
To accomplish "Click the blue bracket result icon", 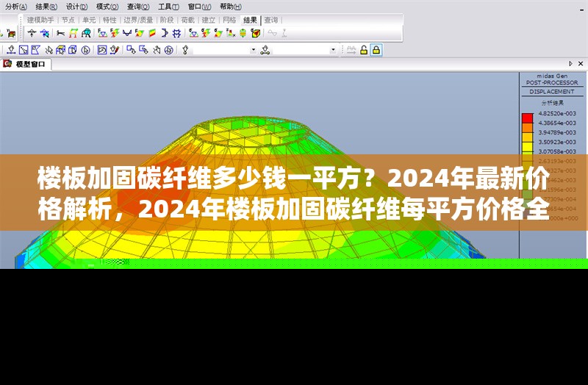I will pyautogui.click(x=164, y=33).
